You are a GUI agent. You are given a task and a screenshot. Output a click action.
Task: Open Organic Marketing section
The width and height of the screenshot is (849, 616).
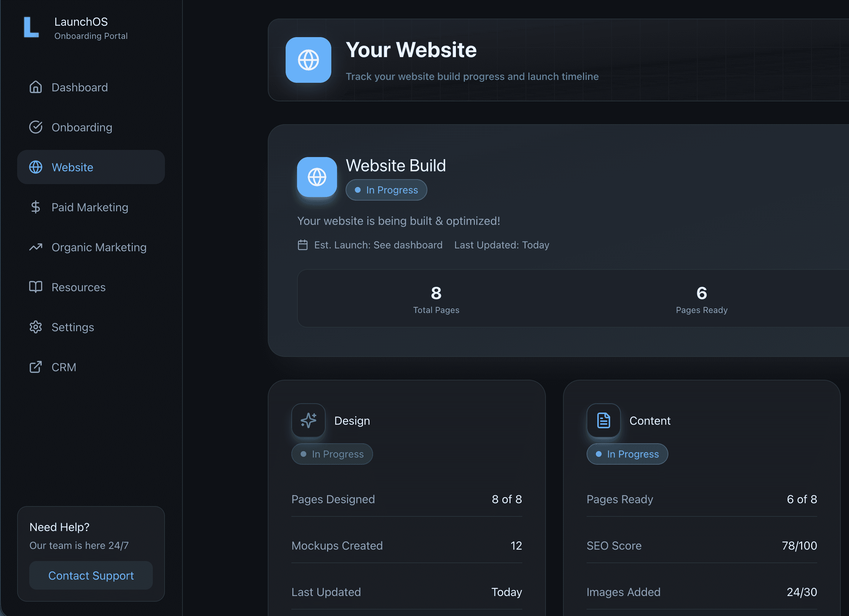pos(99,247)
